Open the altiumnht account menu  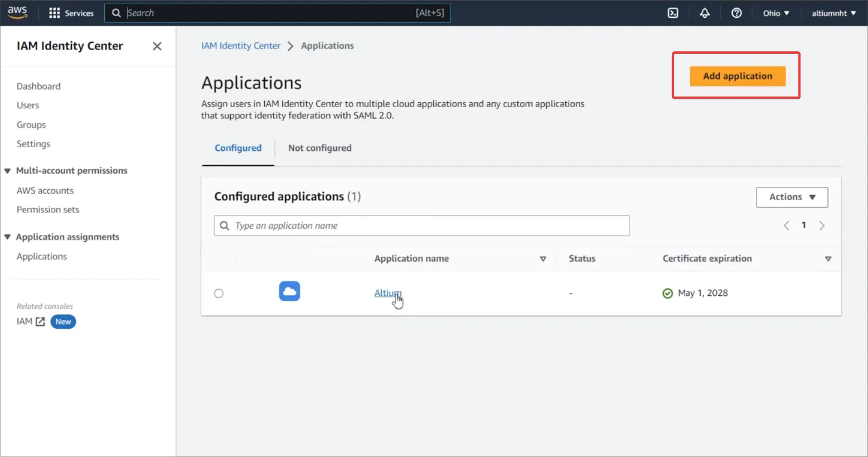pyautogui.click(x=833, y=13)
